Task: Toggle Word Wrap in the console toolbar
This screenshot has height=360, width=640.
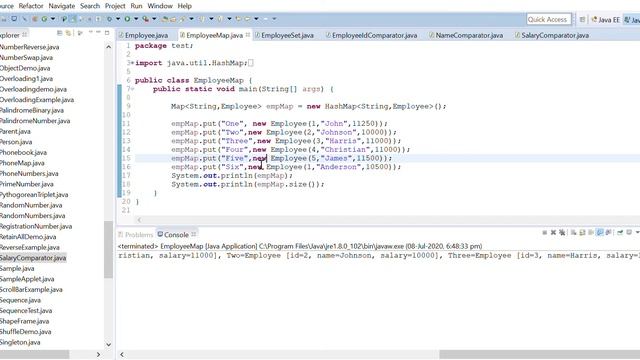Action: click(591, 233)
